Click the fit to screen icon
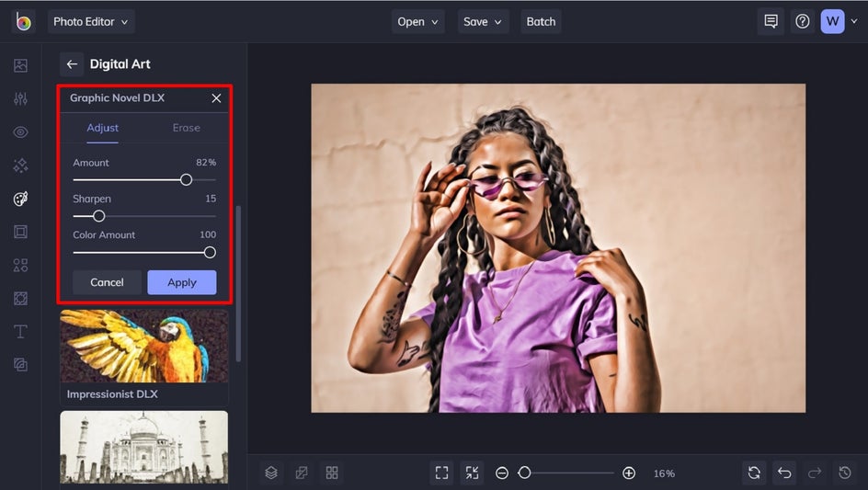The height and width of the screenshot is (490, 868). 441,473
